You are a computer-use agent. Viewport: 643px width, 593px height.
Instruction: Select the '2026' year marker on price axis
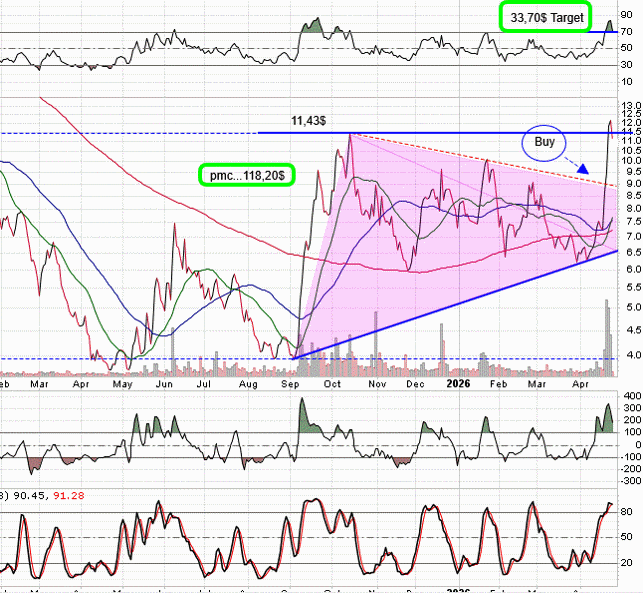click(x=459, y=383)
